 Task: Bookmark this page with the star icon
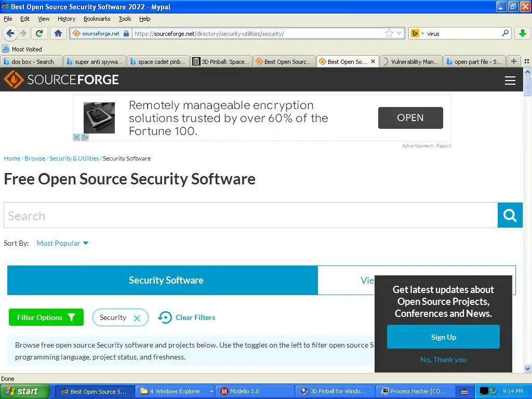(389, 33)
